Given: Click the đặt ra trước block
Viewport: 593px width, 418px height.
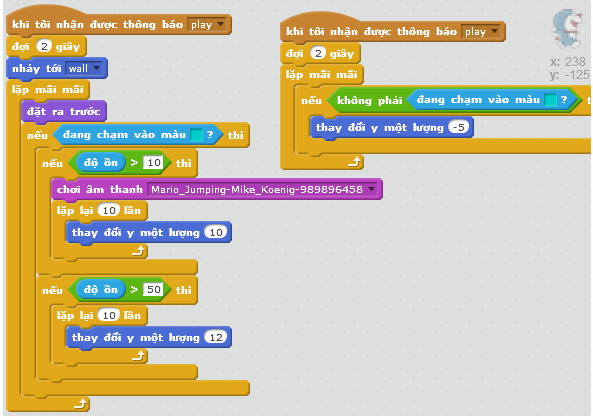Looking at the screenshot, I should pyautogui.click(x=64, y=112).
